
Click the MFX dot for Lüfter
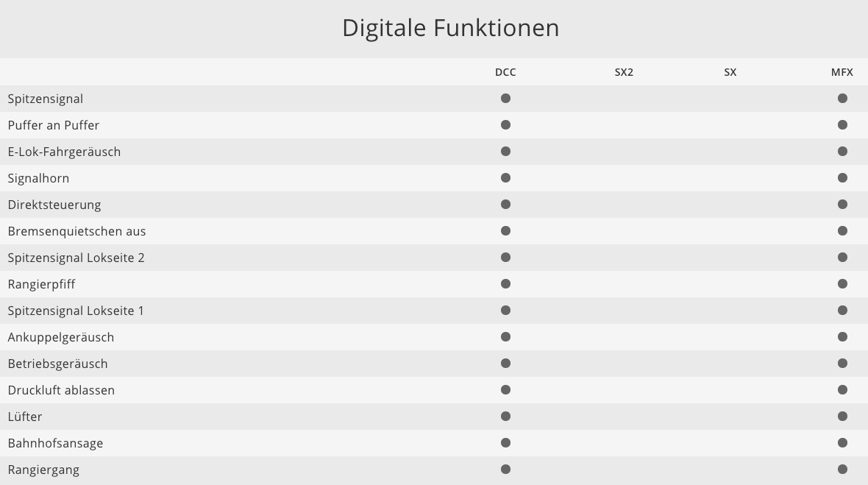(842, 417)
